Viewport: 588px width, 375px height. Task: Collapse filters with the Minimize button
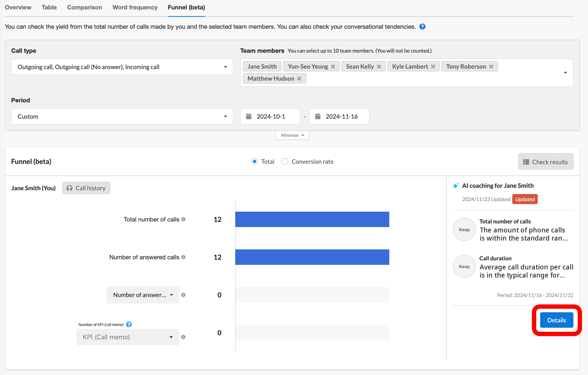click(292, 135)
